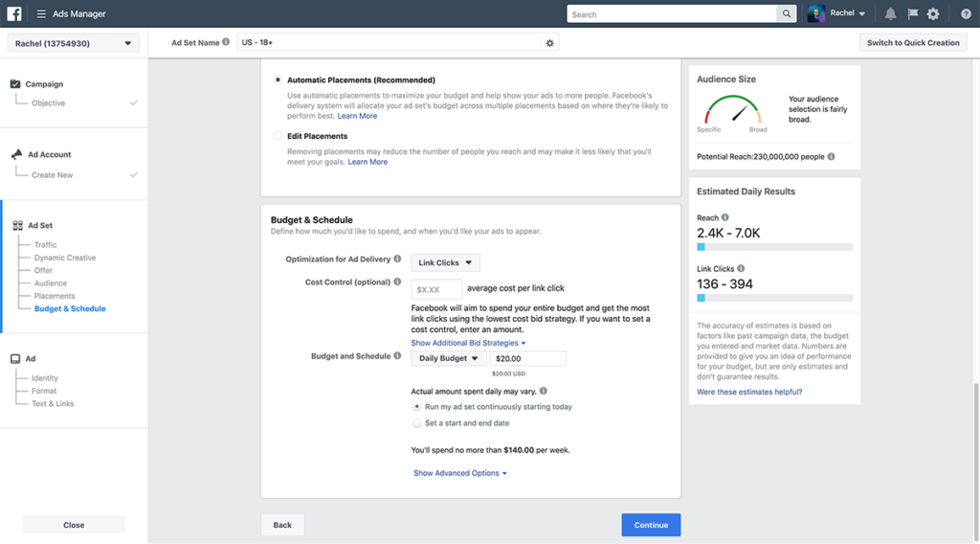Open the hamburger menu beside Ads Manager
This screenshot has height=544, width=980.
pos(41,14)
